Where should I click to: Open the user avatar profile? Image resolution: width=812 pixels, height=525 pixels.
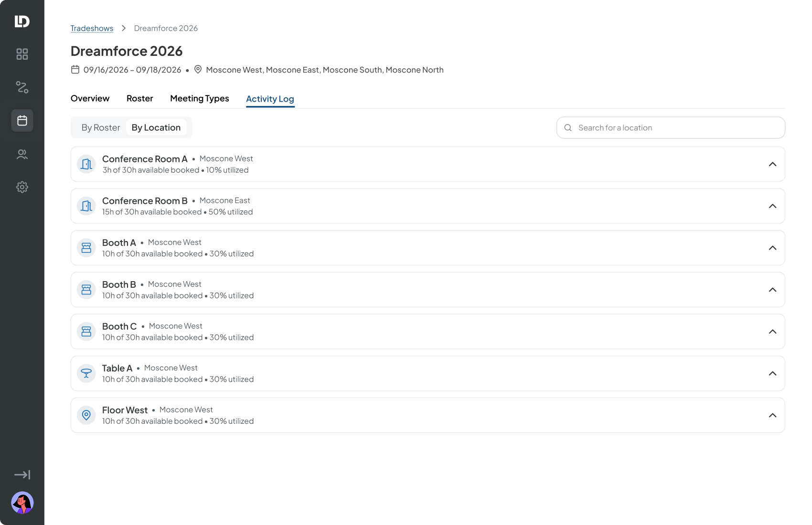(x=22, y=503)
